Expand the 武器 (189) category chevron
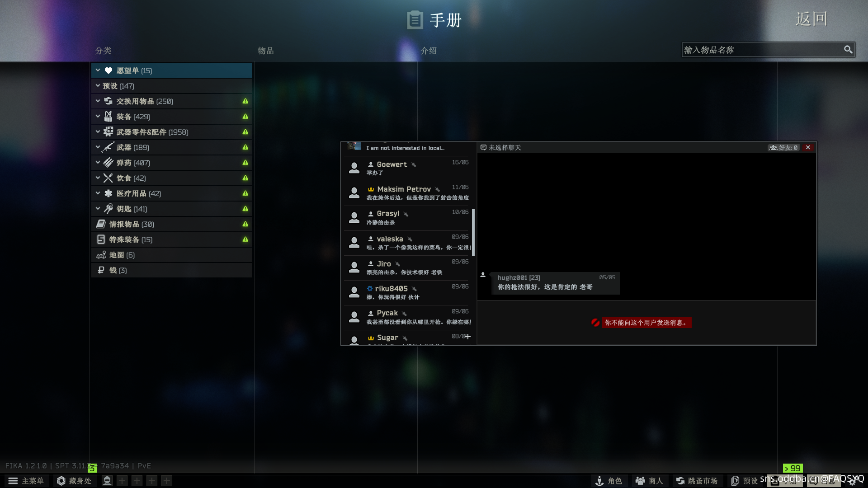Image resolution: width=868 pixels, height=488 pixels. click(98, 147)
